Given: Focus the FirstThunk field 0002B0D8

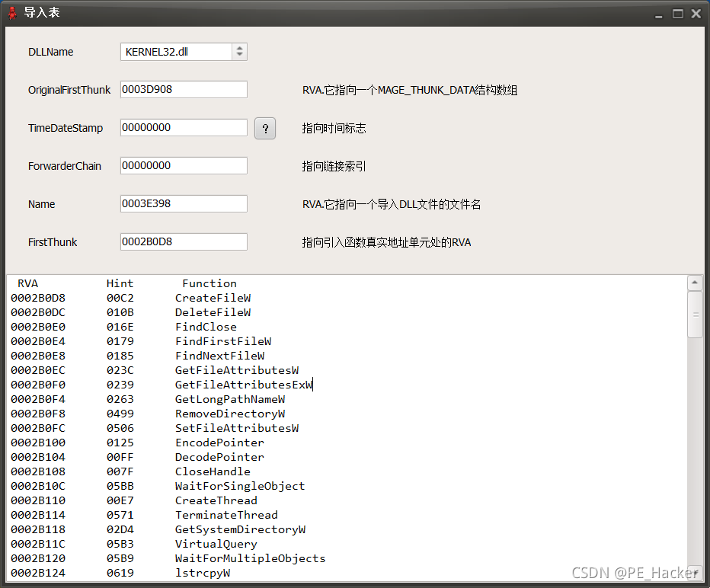Looking at the screenshot, I should [184, 241].
